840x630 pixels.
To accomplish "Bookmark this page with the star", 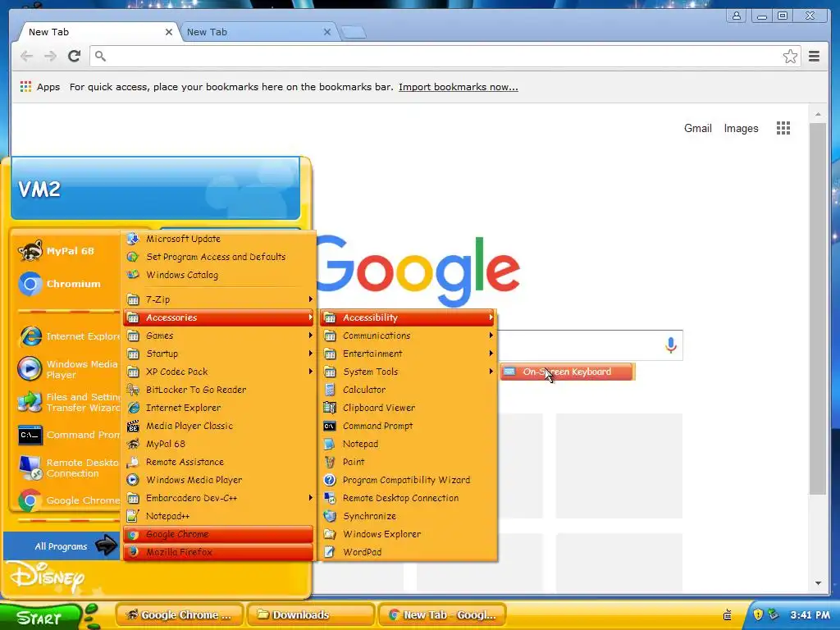I will click(790, 57).
